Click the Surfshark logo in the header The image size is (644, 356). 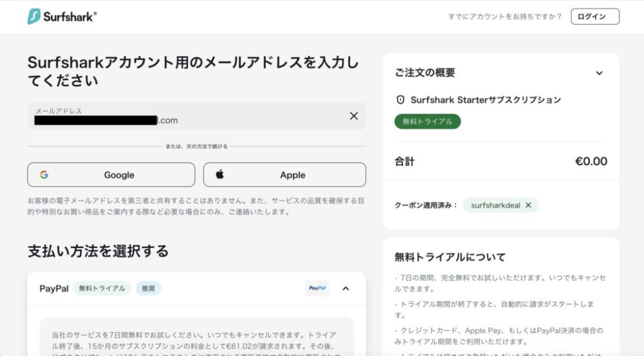click(62, 17)
